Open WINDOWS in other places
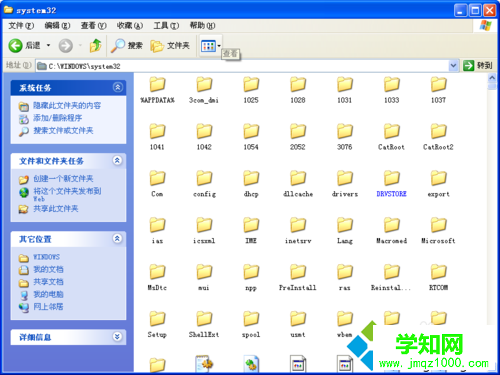 [46, 257]
